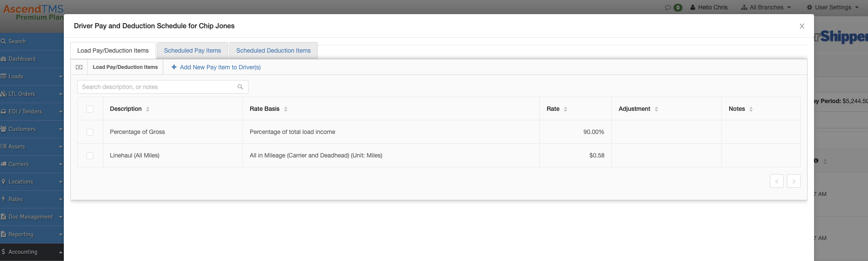Collapse the Accounting sidebar menu arrow
Screen dimensions: 868x261
[x=61, y=252]
